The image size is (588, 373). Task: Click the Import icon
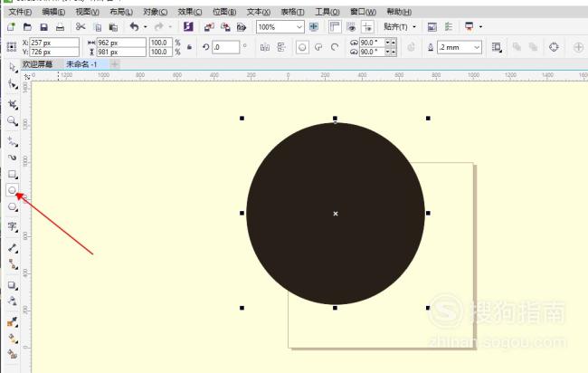[209, 27]
